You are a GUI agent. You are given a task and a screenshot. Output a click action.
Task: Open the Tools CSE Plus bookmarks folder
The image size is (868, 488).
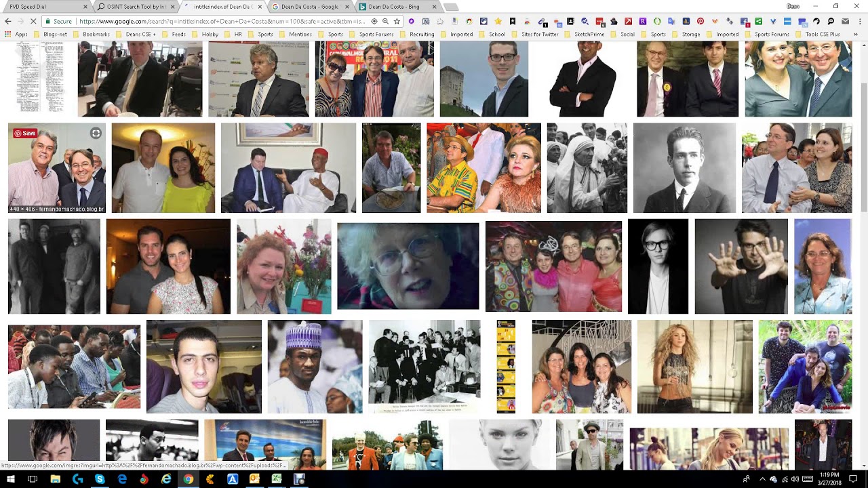816,34
